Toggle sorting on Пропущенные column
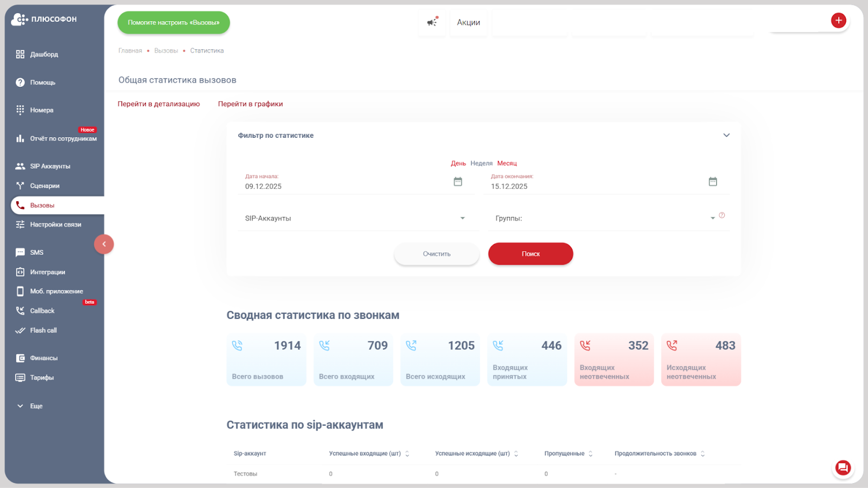 click(x=591, y=453)
